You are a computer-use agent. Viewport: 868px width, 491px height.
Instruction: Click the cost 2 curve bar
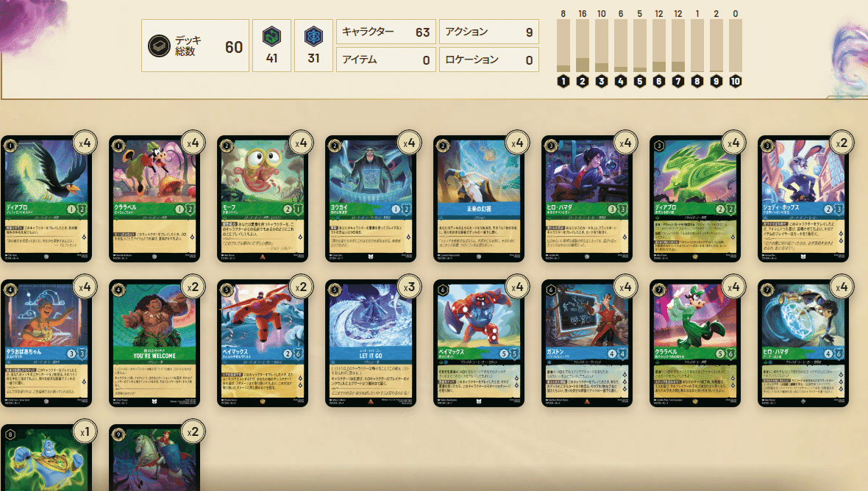[583, 46]
